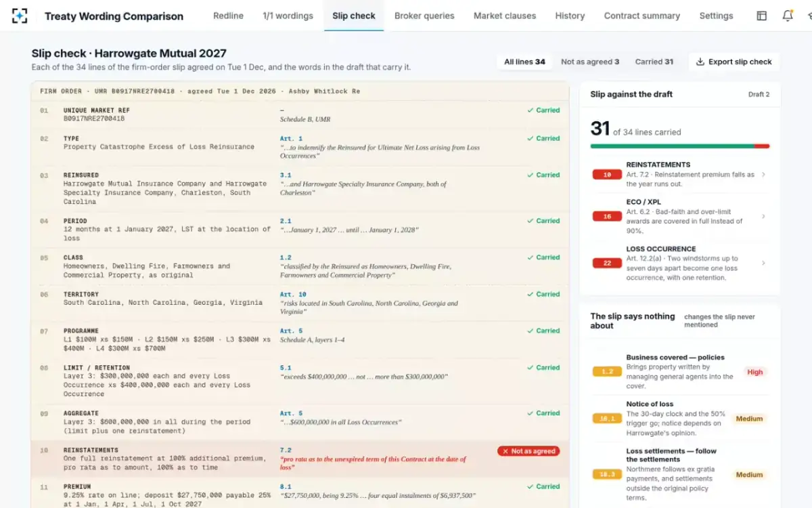
Task: Click the X icon in the Not as agreed badge
Action: pos(505,451)
